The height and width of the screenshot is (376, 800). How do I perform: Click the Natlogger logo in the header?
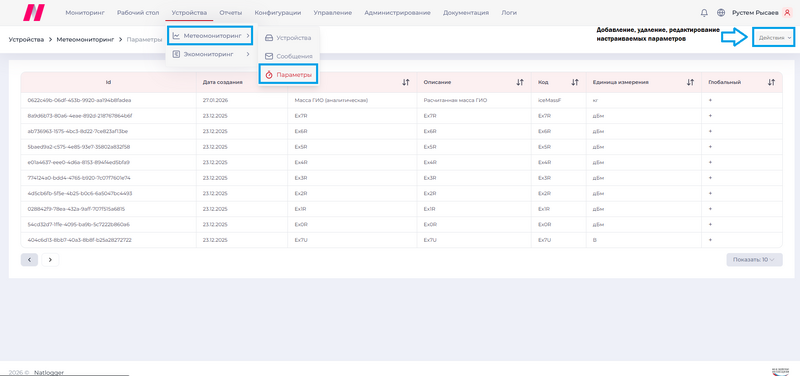tap(34, 12)
